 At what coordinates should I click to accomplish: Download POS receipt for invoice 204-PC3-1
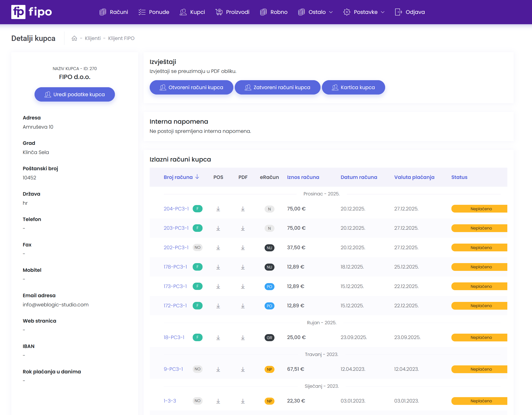point(218,209)
